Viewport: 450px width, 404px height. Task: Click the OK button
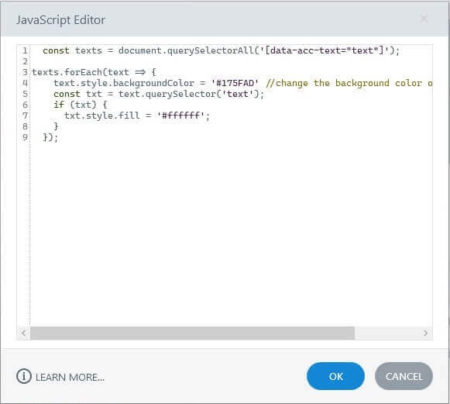coord(336,376)
